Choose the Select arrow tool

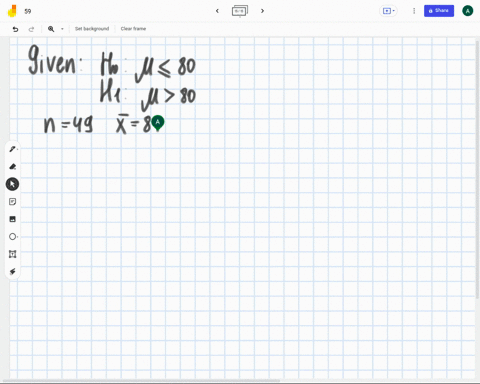12,184
